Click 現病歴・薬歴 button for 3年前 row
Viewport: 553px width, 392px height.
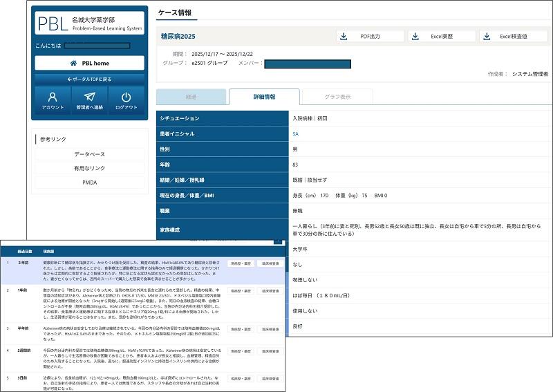coord(240,263)
